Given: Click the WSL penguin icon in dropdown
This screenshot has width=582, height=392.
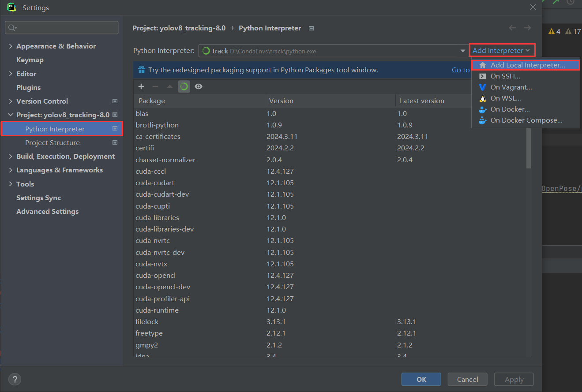Looking at the screenshot, I should point(483,98).
